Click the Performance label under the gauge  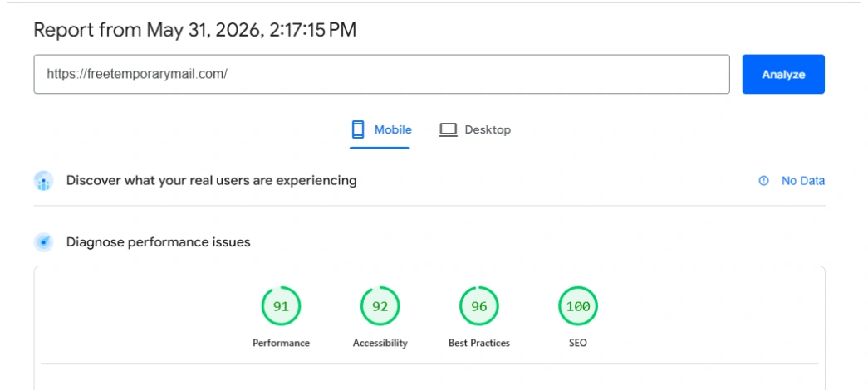282,343
